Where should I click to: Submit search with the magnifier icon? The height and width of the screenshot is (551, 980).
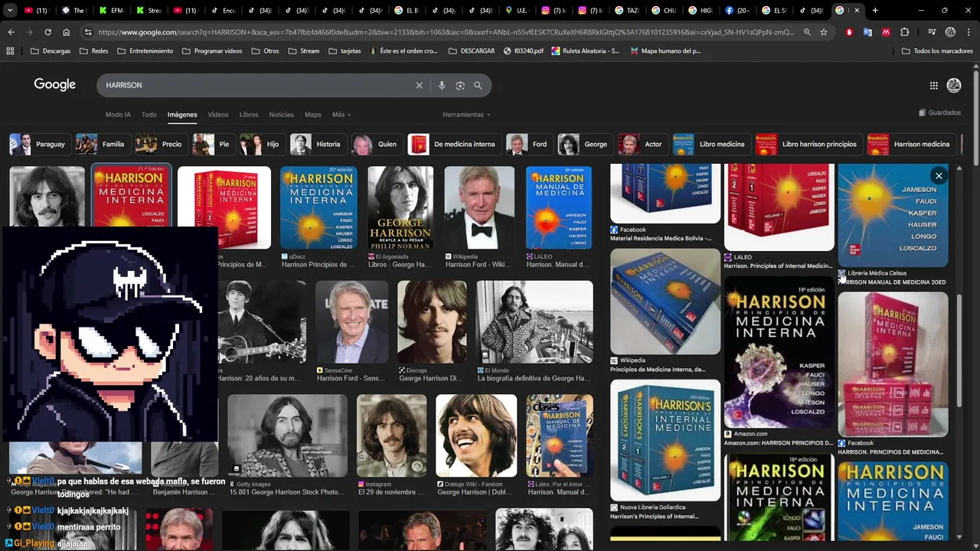[479, 86]
